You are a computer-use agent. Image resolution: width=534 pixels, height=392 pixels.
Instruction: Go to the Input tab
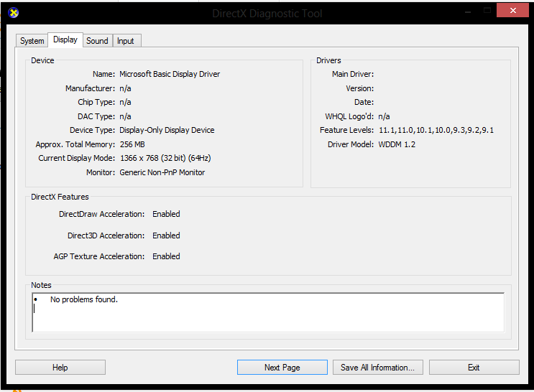click(126, 41)
